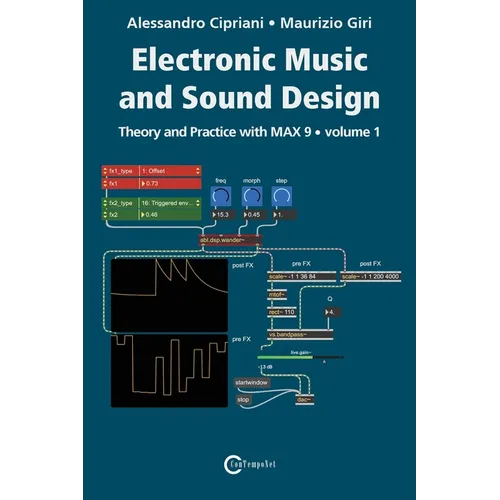Click the Q comment label
The image size is (500, 500).
330,299
